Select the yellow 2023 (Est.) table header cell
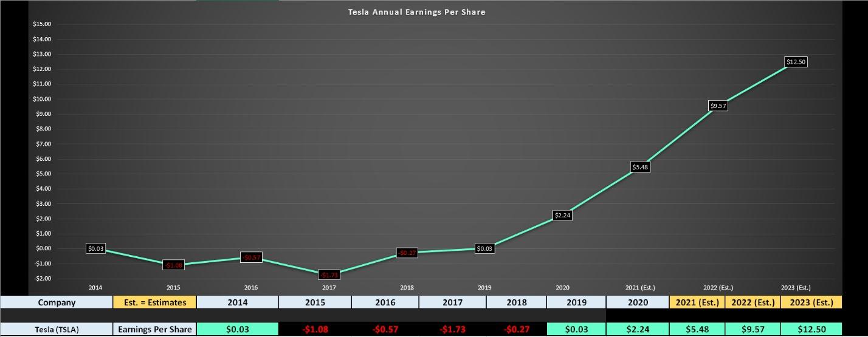The width and height of the screenshot is (868, 337). coord(811,302)
